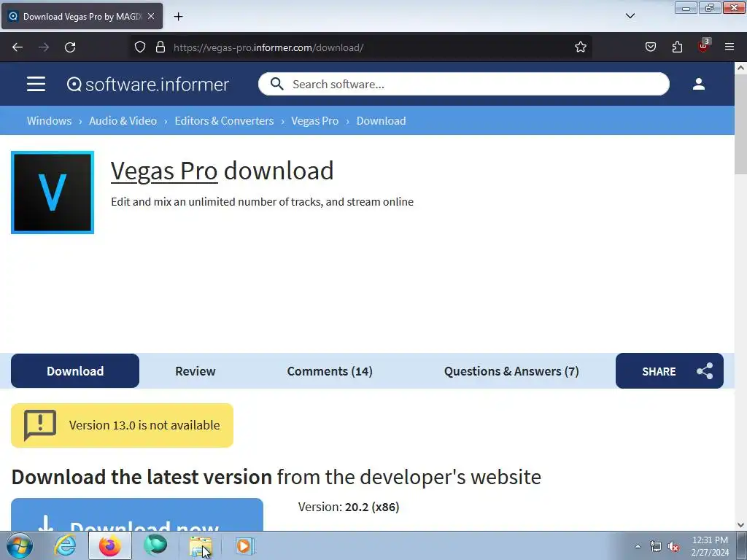The width and height of the screenshot is (747, 560).
Task: Launch Internet Explorer from taskbar
Action: click(x=65, y=545)
